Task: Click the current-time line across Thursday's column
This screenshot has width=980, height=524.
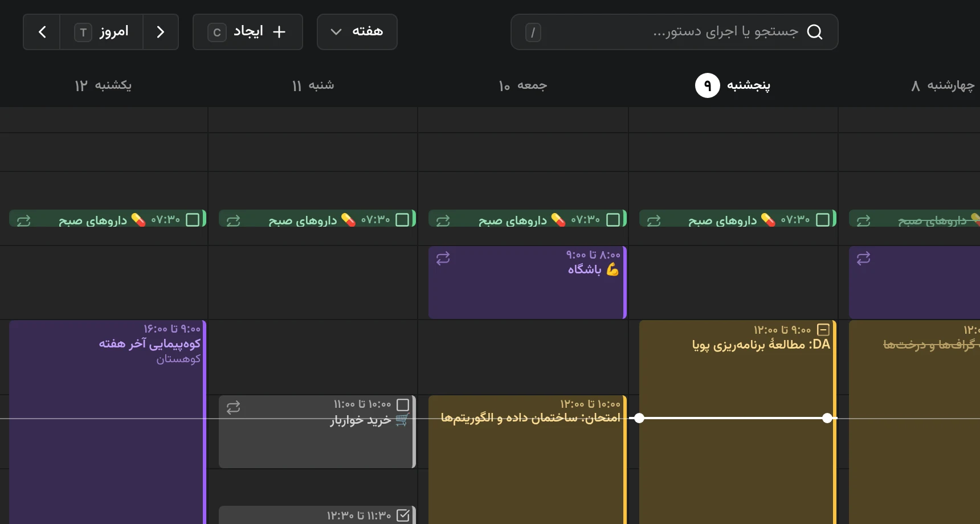Action: [733, 418]
